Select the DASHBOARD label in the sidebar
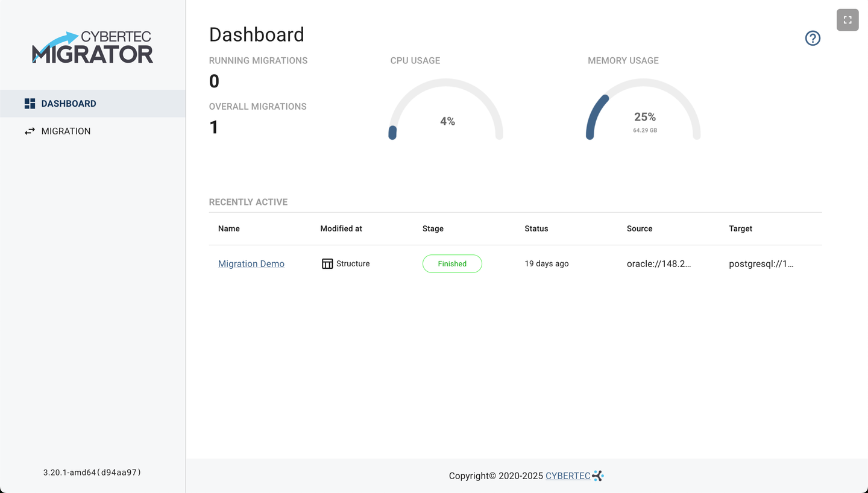Screen dimensions: 868x493 point(69,104)
